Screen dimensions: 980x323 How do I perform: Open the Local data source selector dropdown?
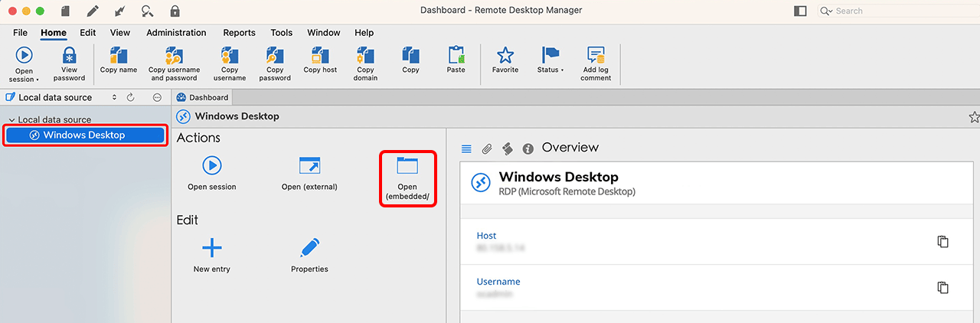114,97
